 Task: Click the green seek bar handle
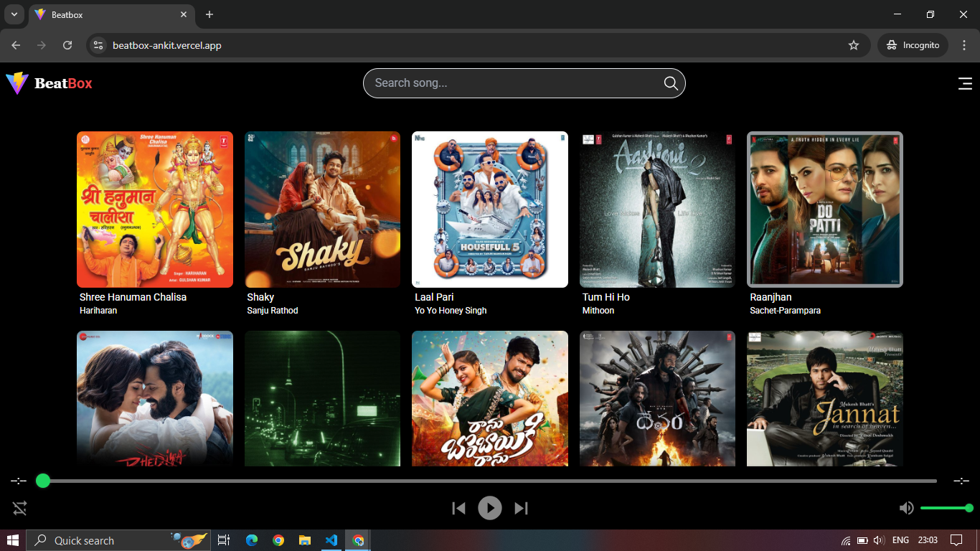tap(43, 481)
